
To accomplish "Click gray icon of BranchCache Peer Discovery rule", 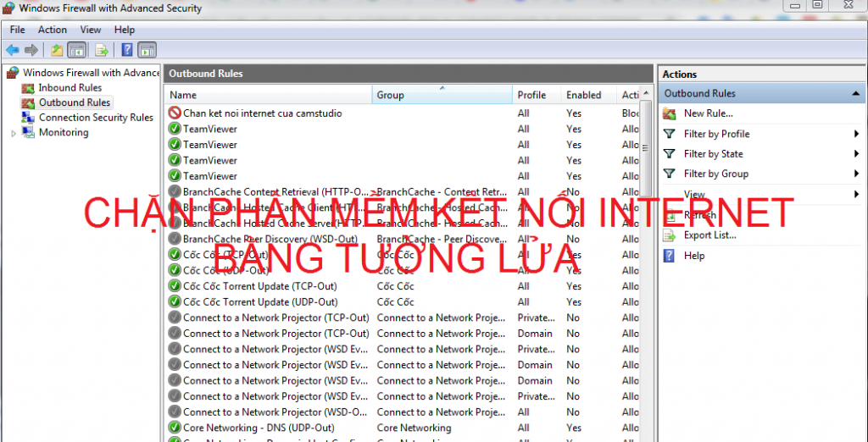I will pos(175,239).
